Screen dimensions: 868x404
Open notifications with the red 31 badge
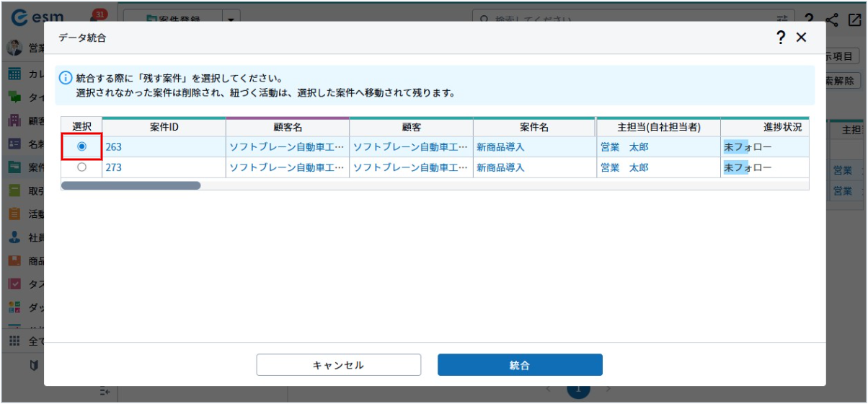tap(97, 16)
